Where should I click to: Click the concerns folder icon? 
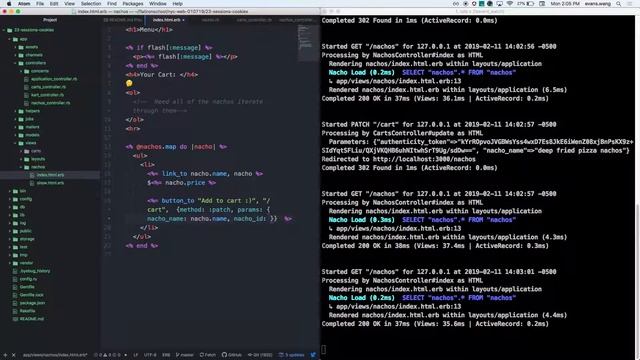tap(27, 71)
